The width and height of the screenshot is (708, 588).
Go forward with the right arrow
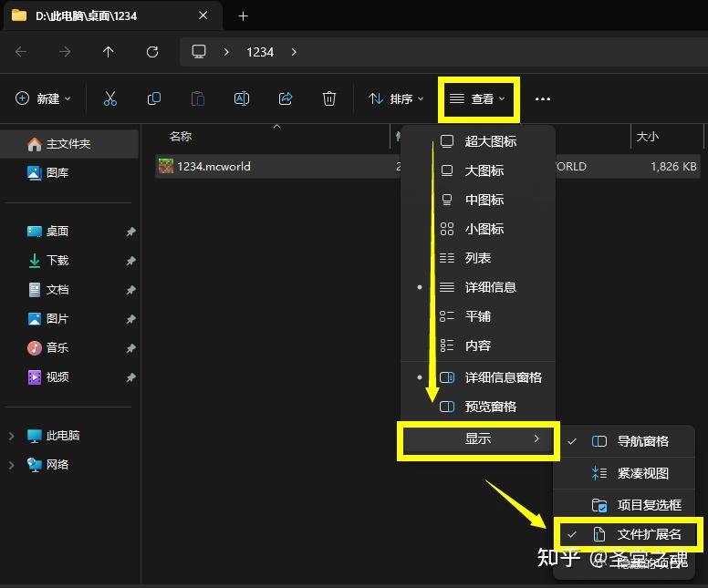point(65,52)
